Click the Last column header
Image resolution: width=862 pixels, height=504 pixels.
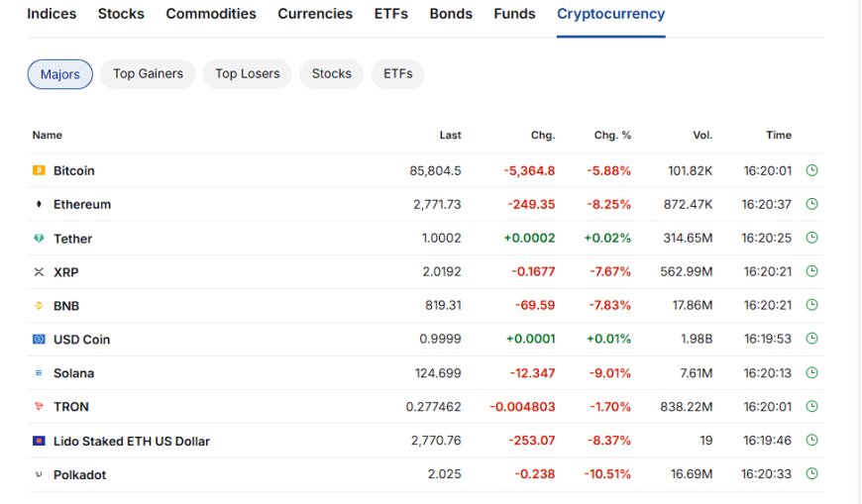coord(450,136)
